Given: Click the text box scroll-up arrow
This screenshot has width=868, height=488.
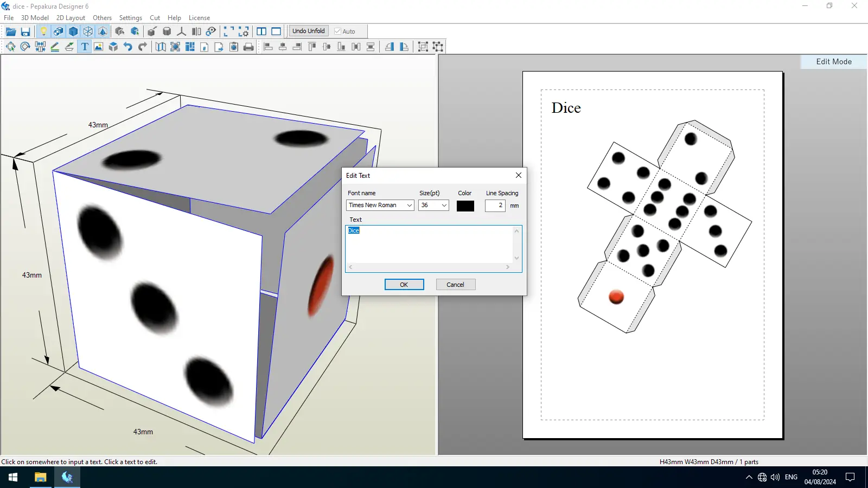Looking at the screenshot, I should coord(517,231).
